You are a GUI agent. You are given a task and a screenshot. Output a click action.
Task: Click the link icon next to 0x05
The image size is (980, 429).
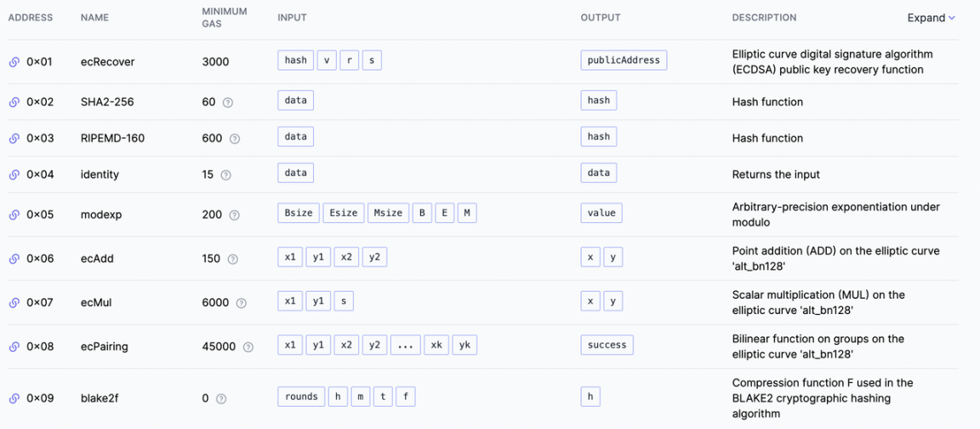[x=14, y=214]
